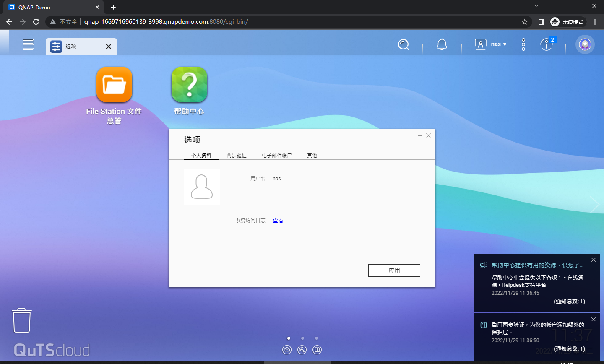Viewport: 604px width, 364px height.
Task: Switch to the 两步验证 tab
Action: [x=237, y=156]
